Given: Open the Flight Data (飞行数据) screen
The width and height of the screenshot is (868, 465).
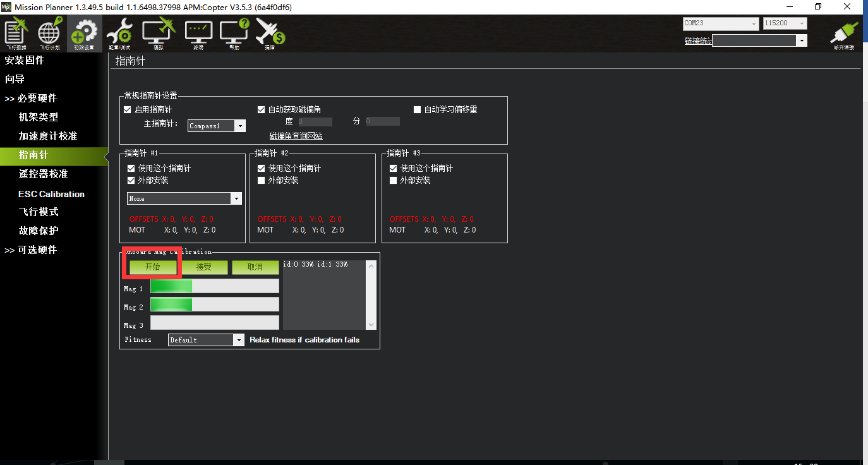Looking at the screenshot, I should click(x=16, y=34).
